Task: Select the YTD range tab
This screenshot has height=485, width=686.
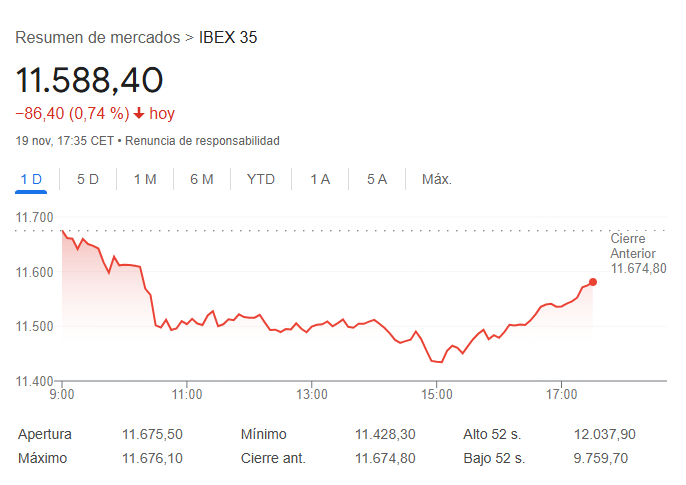Action: coord(261,179)
